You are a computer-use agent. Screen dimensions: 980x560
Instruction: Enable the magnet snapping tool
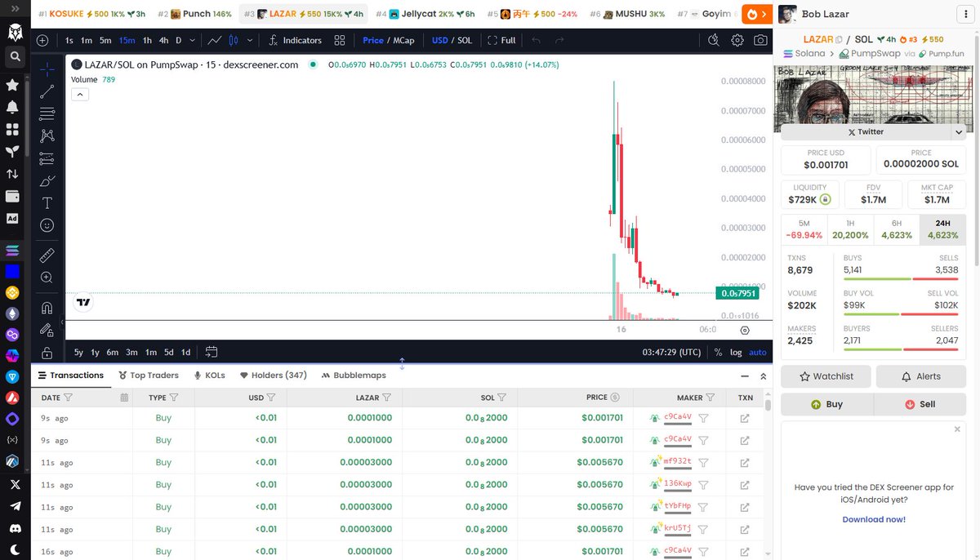(47, 307)
